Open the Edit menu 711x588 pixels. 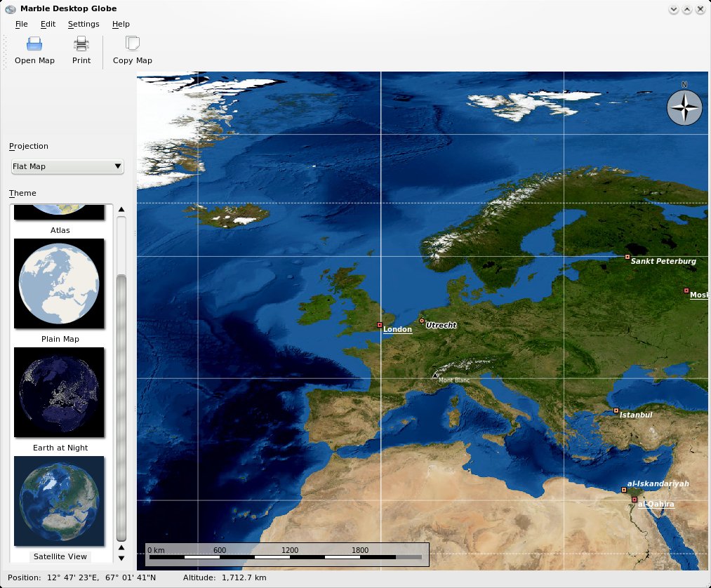(x=48, y=24)
